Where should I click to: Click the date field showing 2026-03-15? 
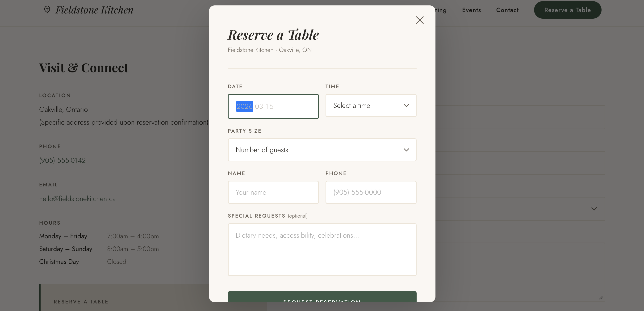[x=273, y=106]
